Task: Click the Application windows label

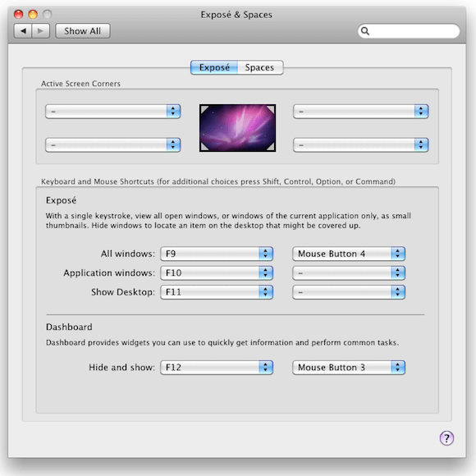Action: click(109, 273)
